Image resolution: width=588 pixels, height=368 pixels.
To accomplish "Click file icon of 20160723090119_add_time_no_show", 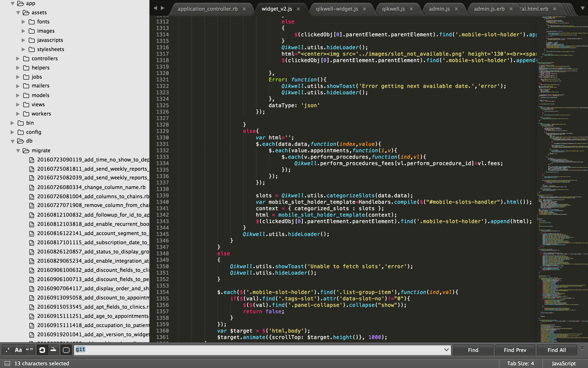I will (x=32, y=160).
